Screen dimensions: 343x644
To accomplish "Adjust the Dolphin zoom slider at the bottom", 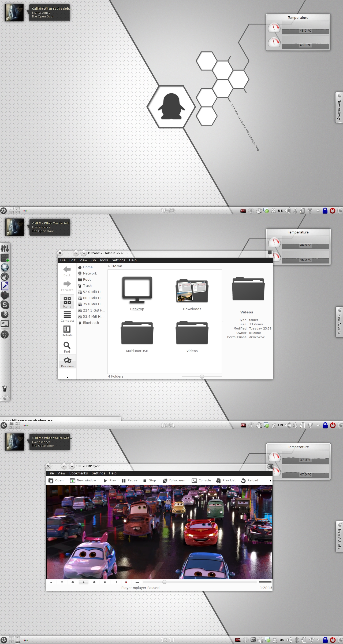I will pyautogui.click(x=202, y=376).
